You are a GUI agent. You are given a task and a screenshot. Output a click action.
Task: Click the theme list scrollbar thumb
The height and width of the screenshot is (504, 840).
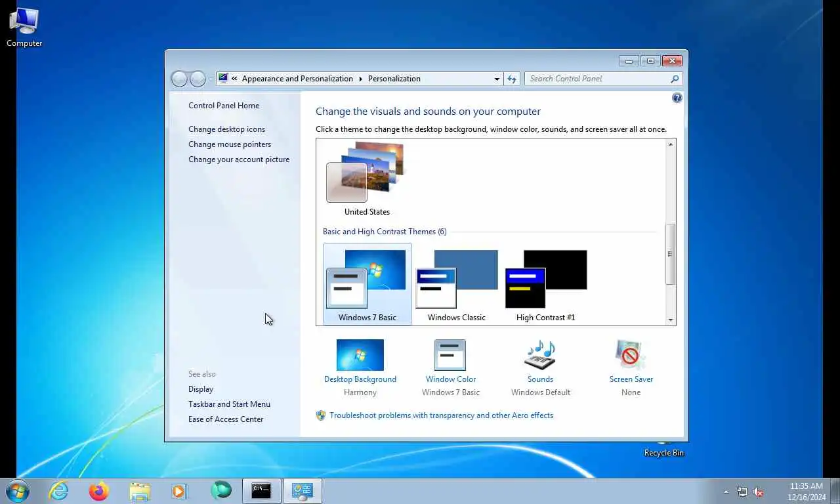tap(671, 254)
